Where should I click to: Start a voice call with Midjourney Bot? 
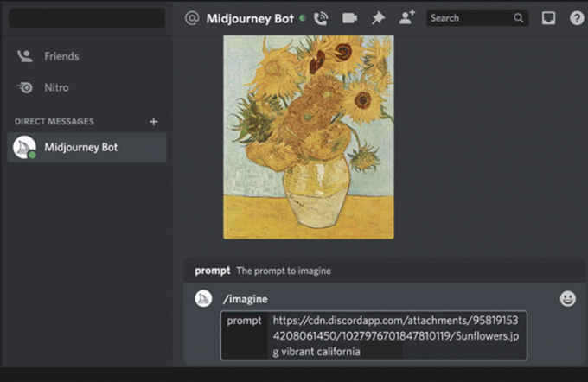[321, 18]
